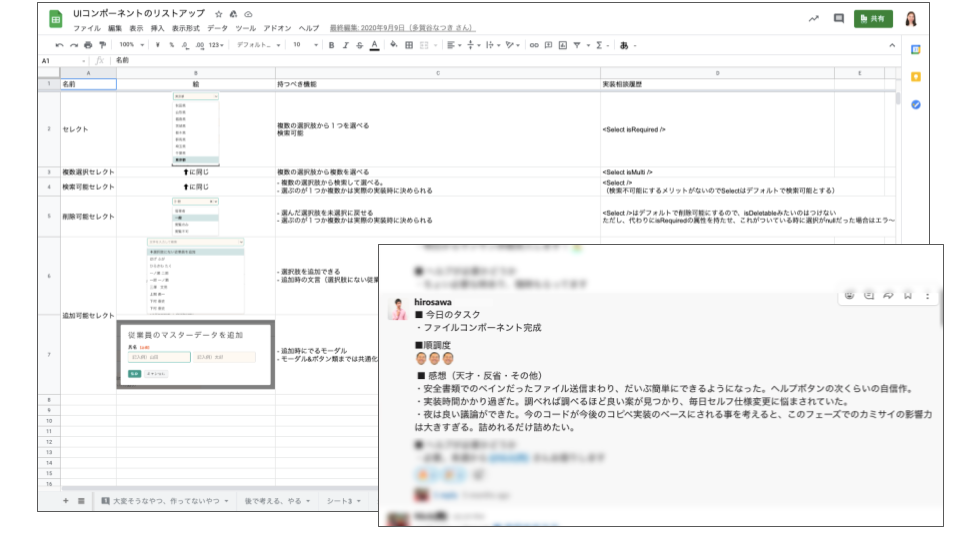Screen dimensions: 960x540
Task: Open the 編集 menu
Action: pos(115,28)
